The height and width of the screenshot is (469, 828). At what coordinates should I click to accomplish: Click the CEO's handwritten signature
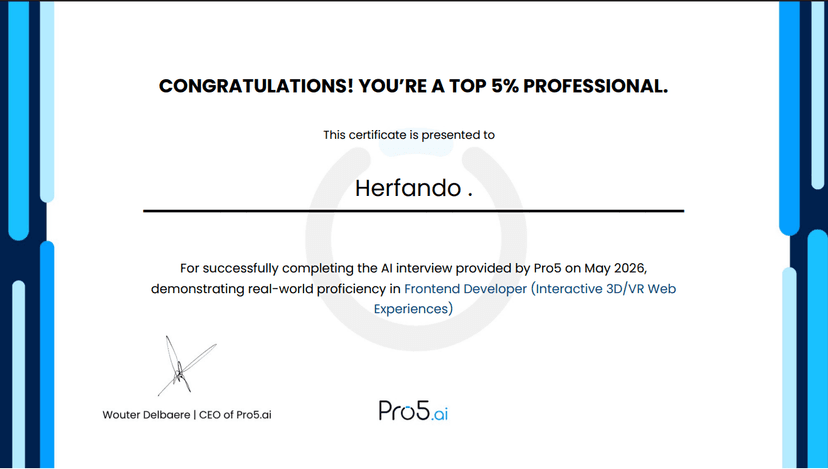click(187, 365)
